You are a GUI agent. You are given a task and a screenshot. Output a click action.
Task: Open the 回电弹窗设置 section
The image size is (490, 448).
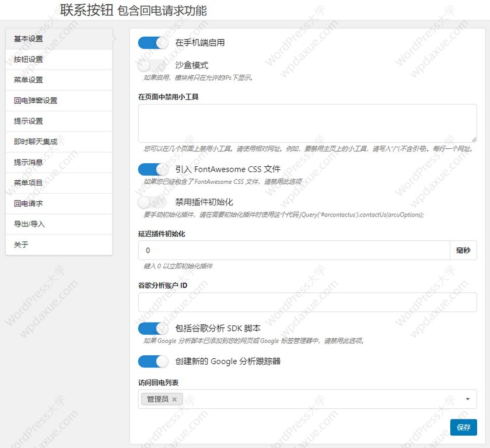pyautogui.click(x=58, y=100)
